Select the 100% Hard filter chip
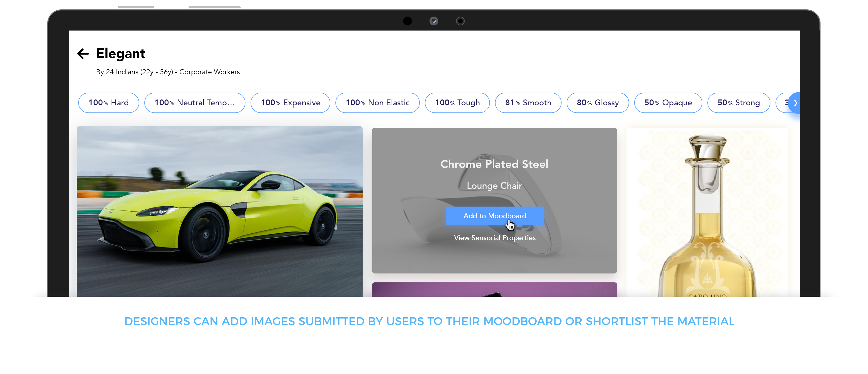Viewport: 868px width, 374px height. pyautogui.click(x=108, y=103)
